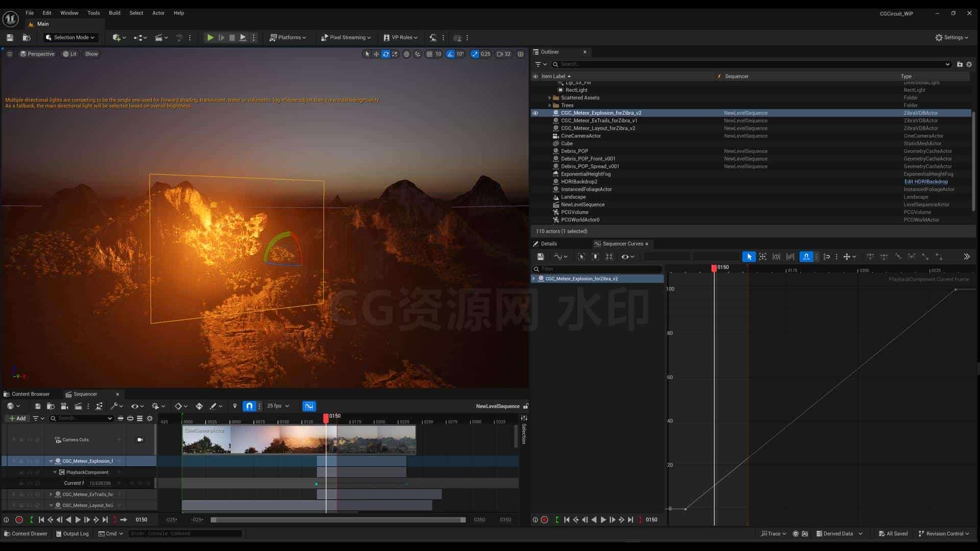Open the Pixel Streaming dropdown
This screenshot has width=980, height=551.
click(346, 38)
